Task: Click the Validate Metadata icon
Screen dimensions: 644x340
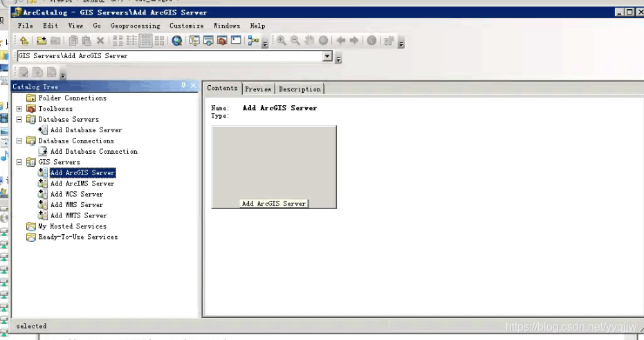Action: tap(24, 72)
